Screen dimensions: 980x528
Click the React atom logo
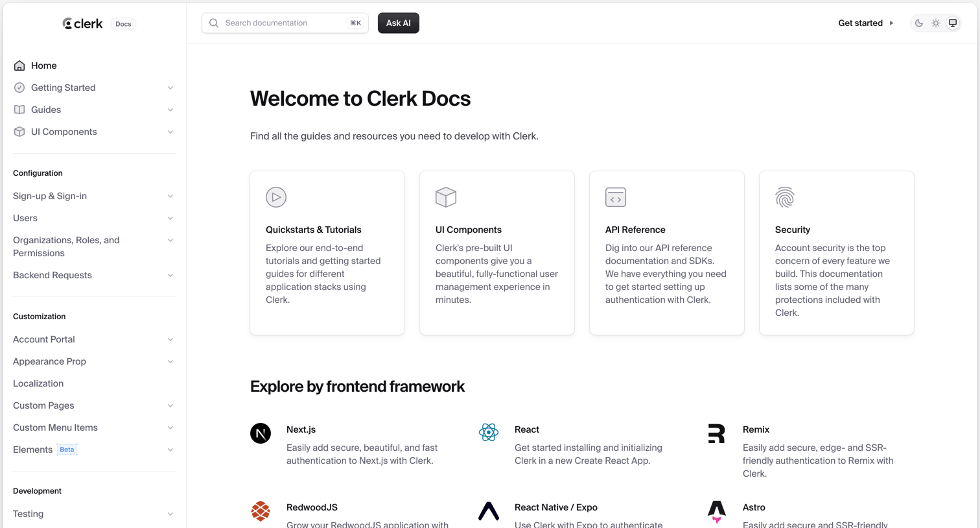point(489,433)
